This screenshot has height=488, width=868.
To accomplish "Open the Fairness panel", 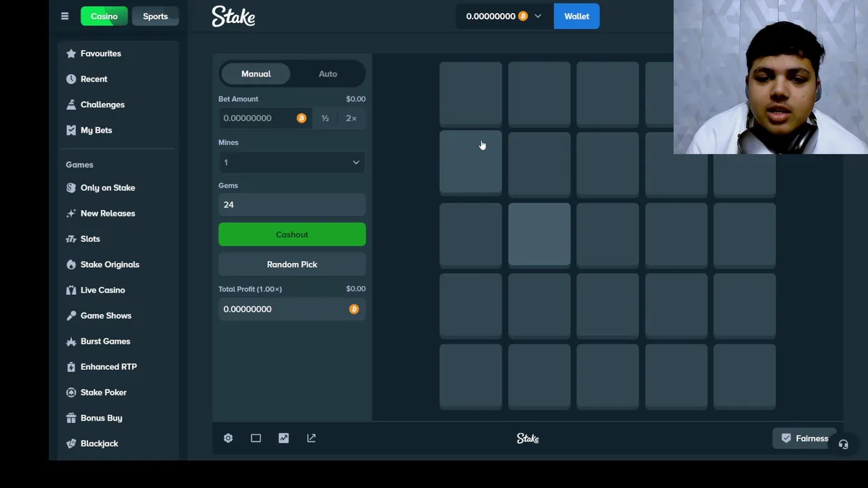I will point(805,439).
